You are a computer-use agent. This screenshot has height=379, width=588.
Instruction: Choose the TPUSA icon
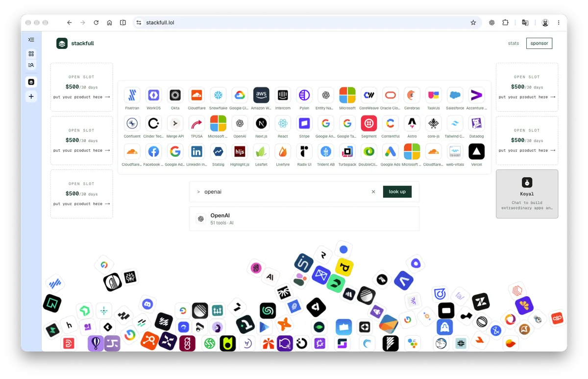(x=196, y=123)
